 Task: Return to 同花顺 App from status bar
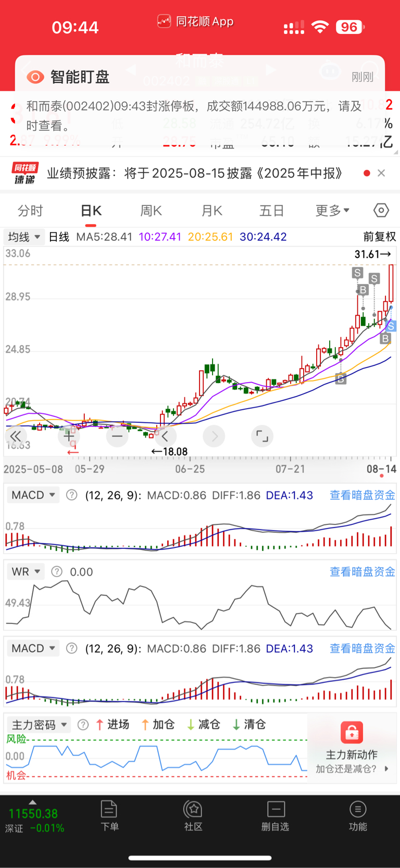(195, 21)
